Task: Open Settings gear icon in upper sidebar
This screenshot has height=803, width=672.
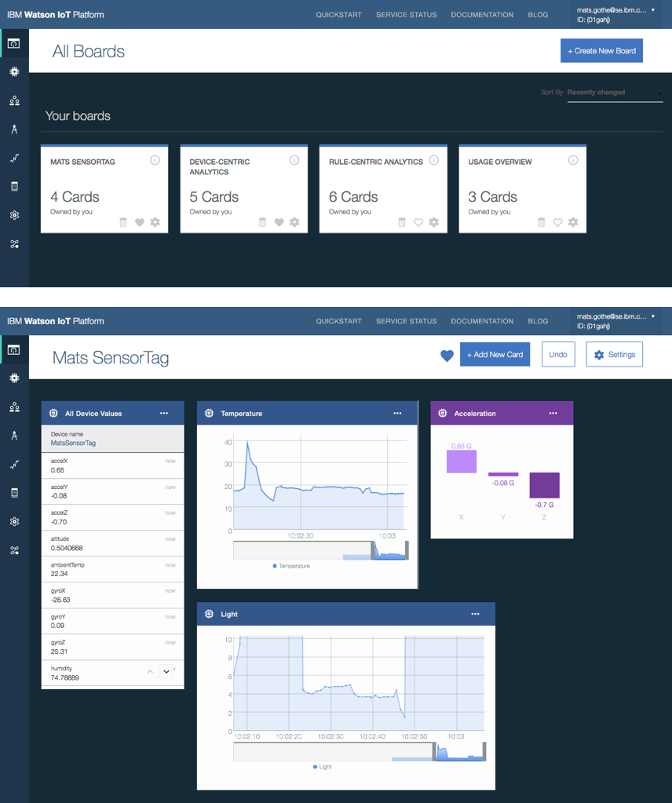Action: 14,215
